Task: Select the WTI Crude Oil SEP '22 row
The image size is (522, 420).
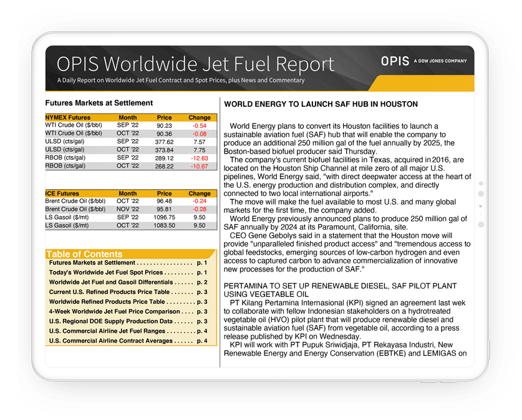Action: (x=130, y=125)
